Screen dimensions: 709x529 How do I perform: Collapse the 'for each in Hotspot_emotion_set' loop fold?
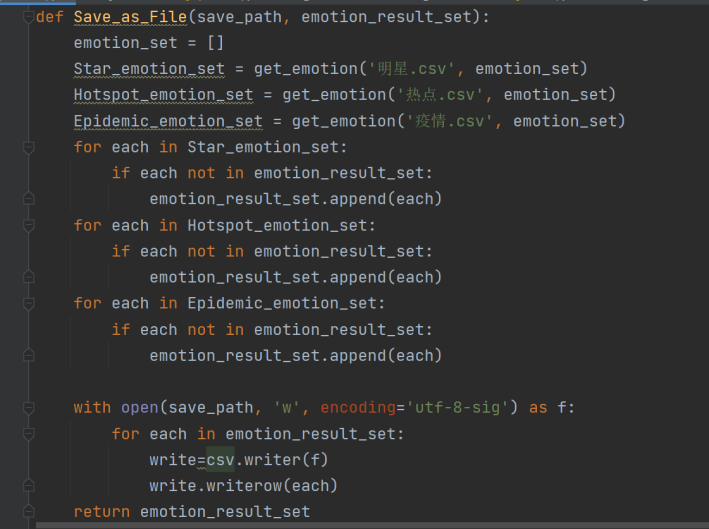point(28,225)
